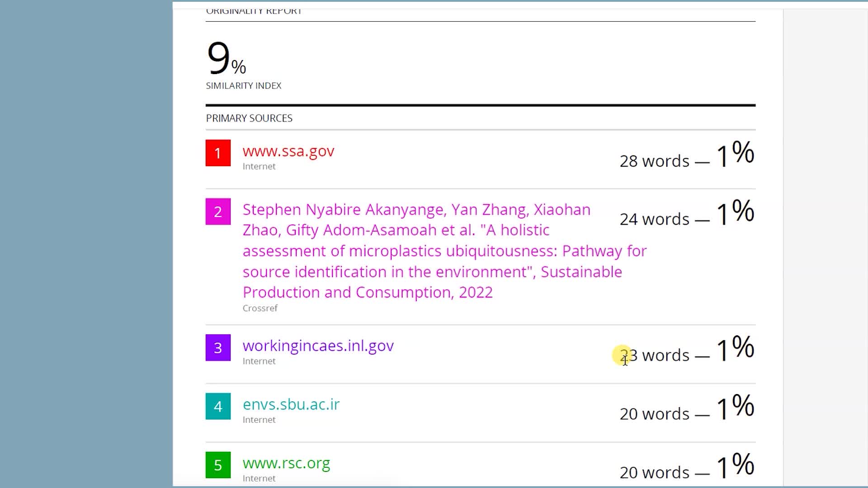The height and width of the screenshot is (488, 868).
Task: Click the PRIMARY SOURCES heading
Action: pos(249,118)
